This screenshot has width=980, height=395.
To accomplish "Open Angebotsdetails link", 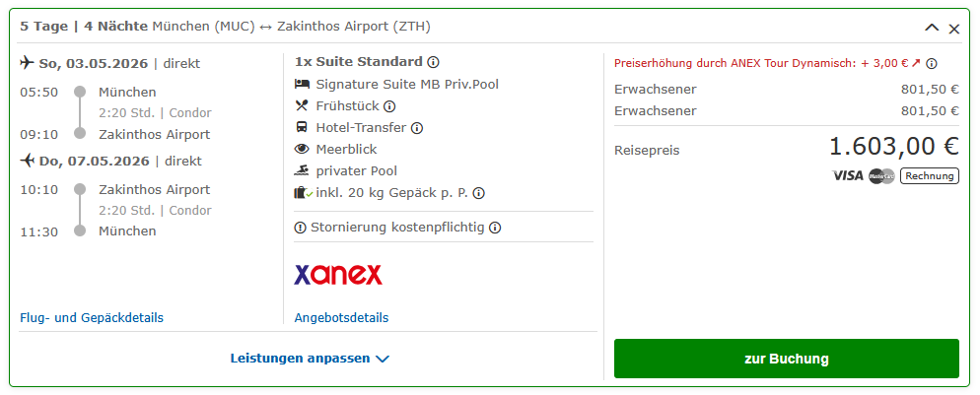I will point(341,318).
